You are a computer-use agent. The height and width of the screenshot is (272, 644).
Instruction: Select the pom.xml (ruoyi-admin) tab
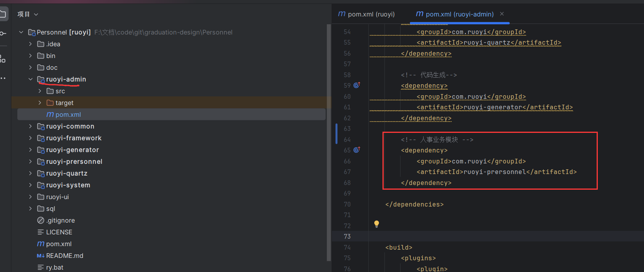tap(455, 14)
